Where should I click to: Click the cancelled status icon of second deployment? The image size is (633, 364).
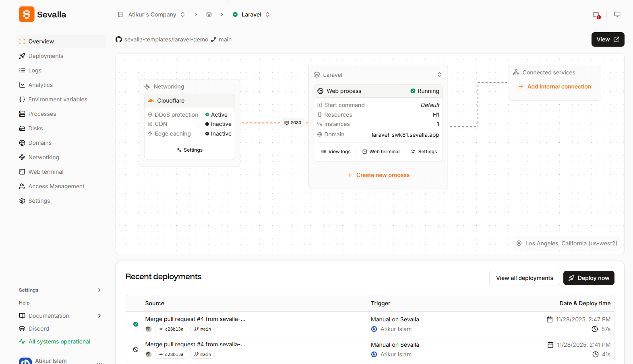(136, 350)
